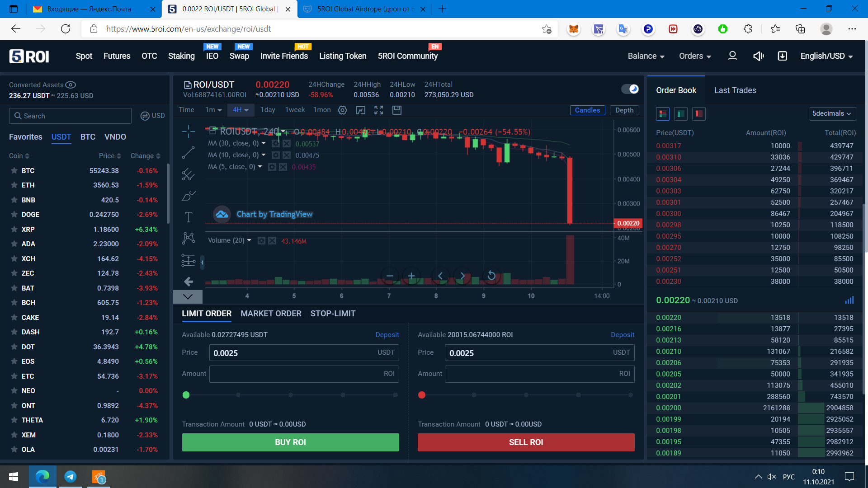This screenshot has height=488, width=868.
Task: Select the crosshair cursor tool
Action: pyautogui.click(x=189, y=131)
